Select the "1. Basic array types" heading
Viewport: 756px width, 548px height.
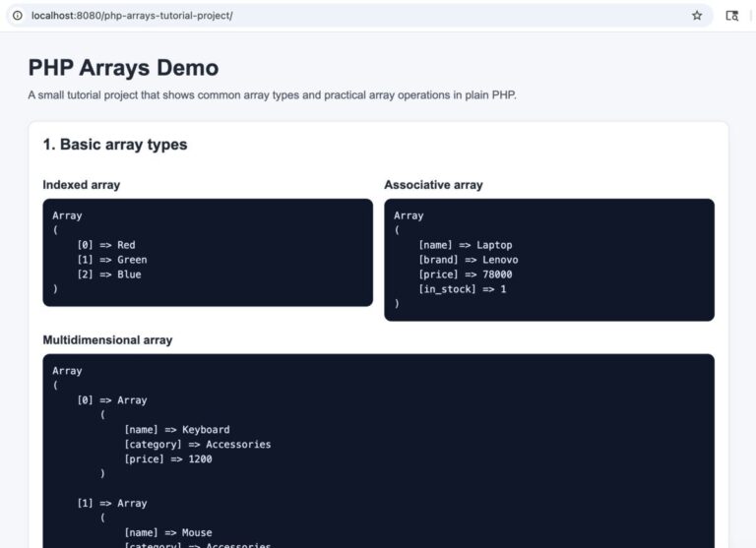click(x=115, y=144)
